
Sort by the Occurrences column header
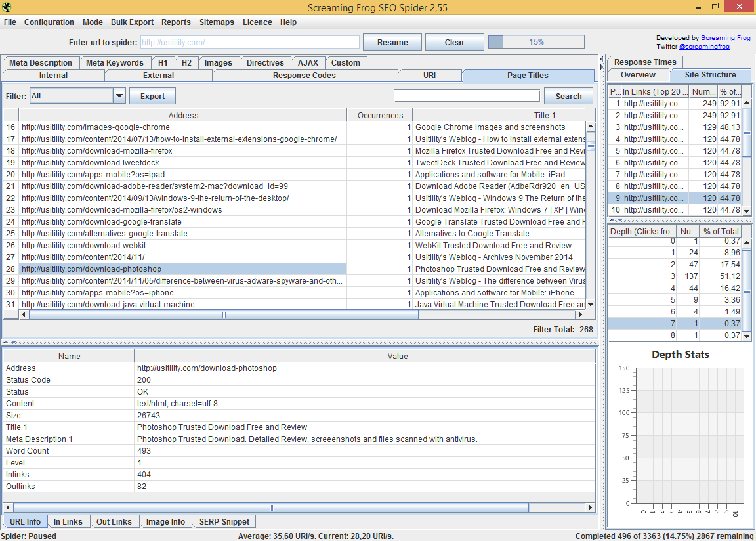(380, 116)
